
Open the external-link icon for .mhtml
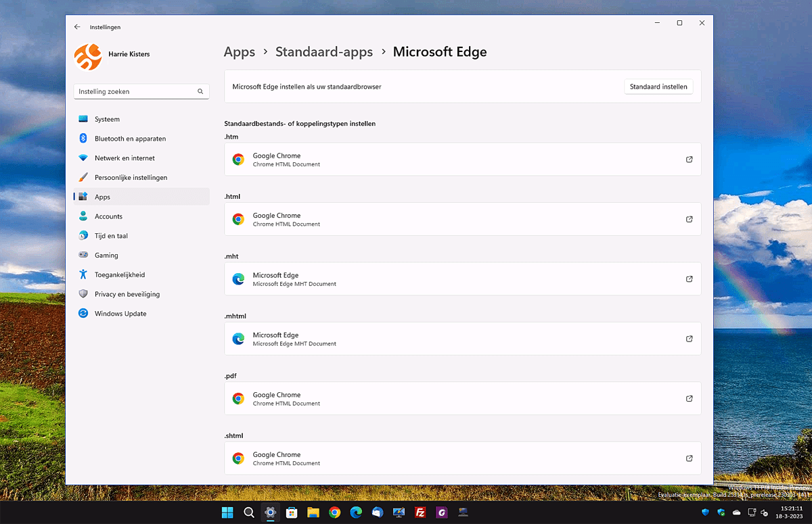coord(690,339)
